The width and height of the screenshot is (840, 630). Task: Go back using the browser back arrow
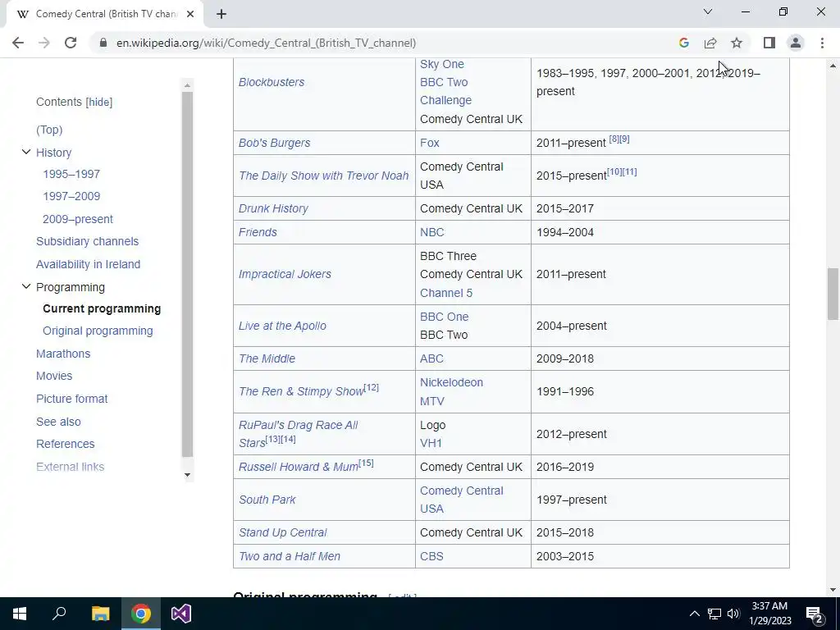(x=18, y=43)
